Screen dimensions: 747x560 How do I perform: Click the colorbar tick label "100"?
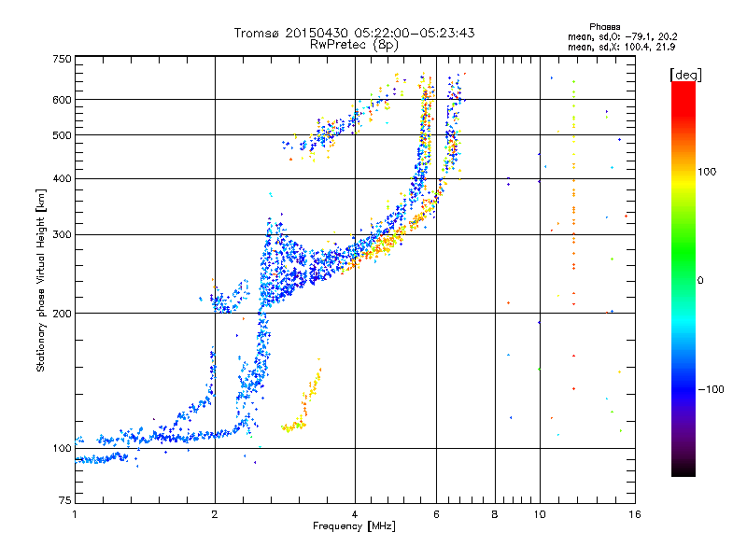tap(707, 172)
